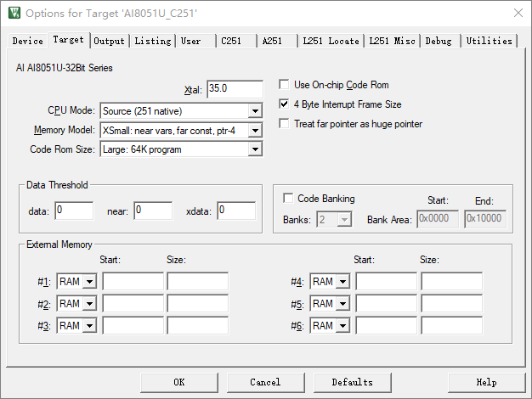Screen dimensions: 532x399
Task: Click external memory #1 Start field
Action: (x=133, y=281)
